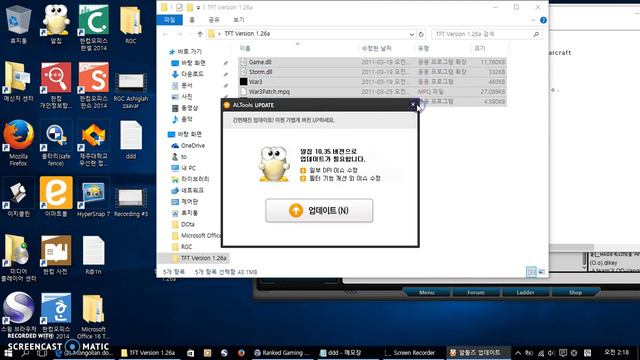Open the 공유 ribbon tab
Viewport: 640px width, 360px height.
click(214, 20)
